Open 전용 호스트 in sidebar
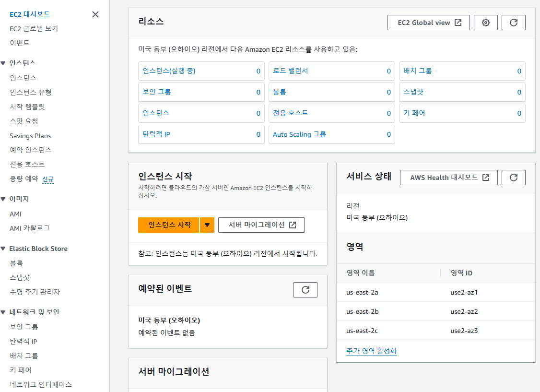540x392 pixels. pyautogui.click(x=27, y=164)
